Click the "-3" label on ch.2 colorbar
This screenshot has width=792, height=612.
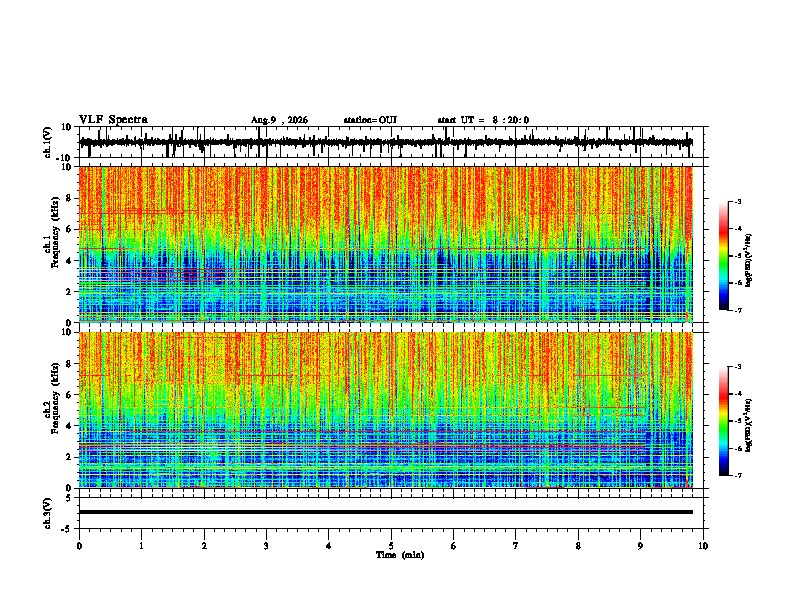(x=738, y=367)
